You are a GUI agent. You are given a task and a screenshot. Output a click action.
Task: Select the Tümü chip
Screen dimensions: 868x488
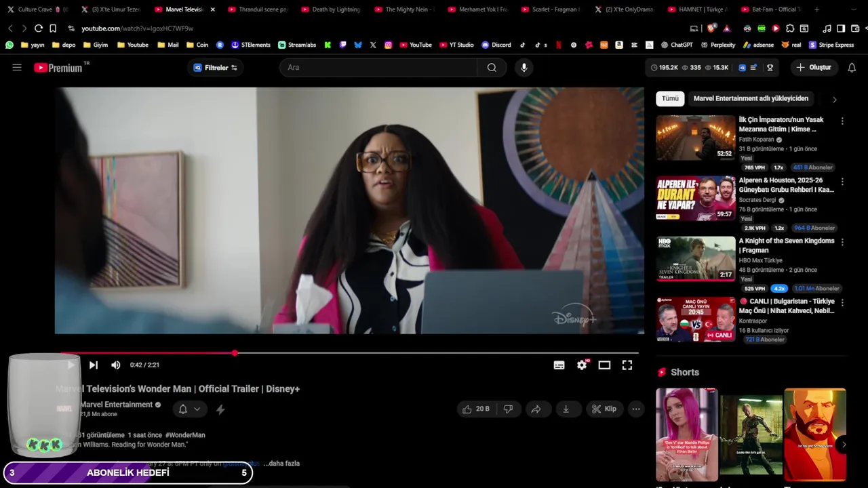[670, 98]
